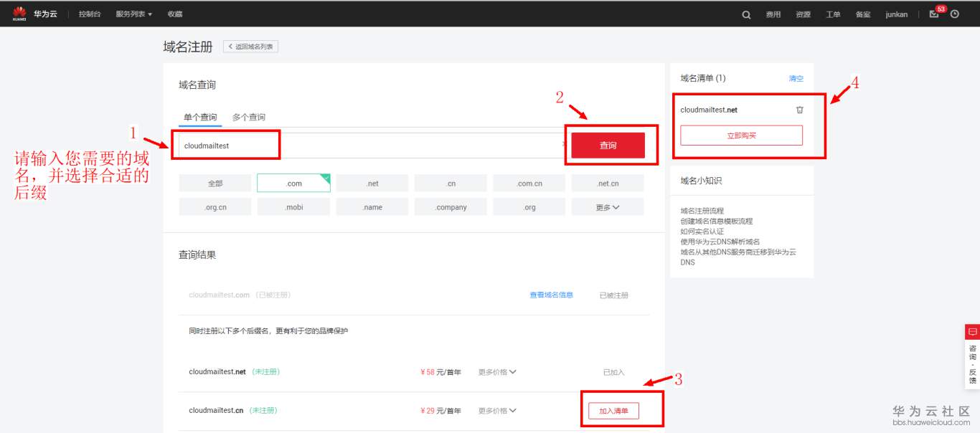
Task: Delete cloudmailtest.net using trash icon
Action: (x=800, y=110)
